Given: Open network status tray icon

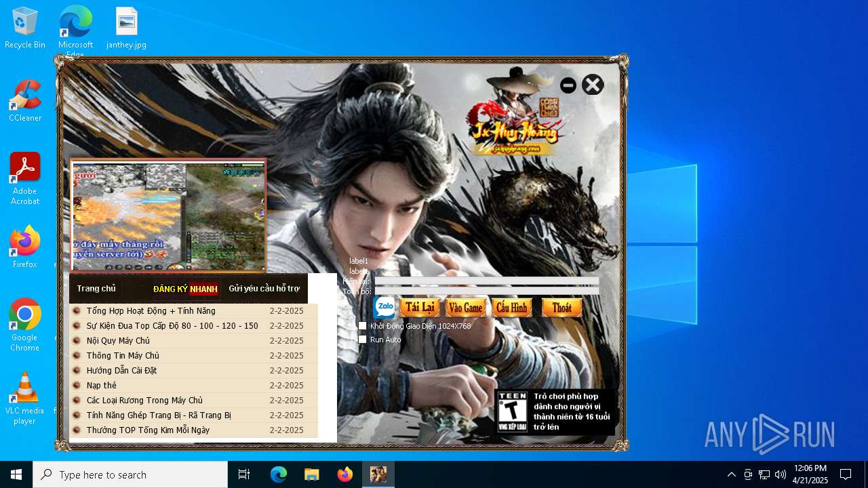Looking at the screenshot, I should tap(764, 474).
